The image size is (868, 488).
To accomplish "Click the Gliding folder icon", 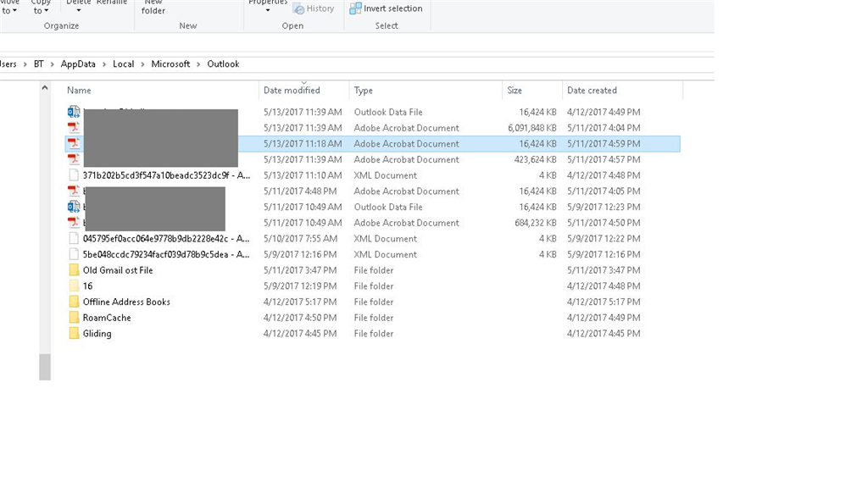I will [x=74, y=334].
